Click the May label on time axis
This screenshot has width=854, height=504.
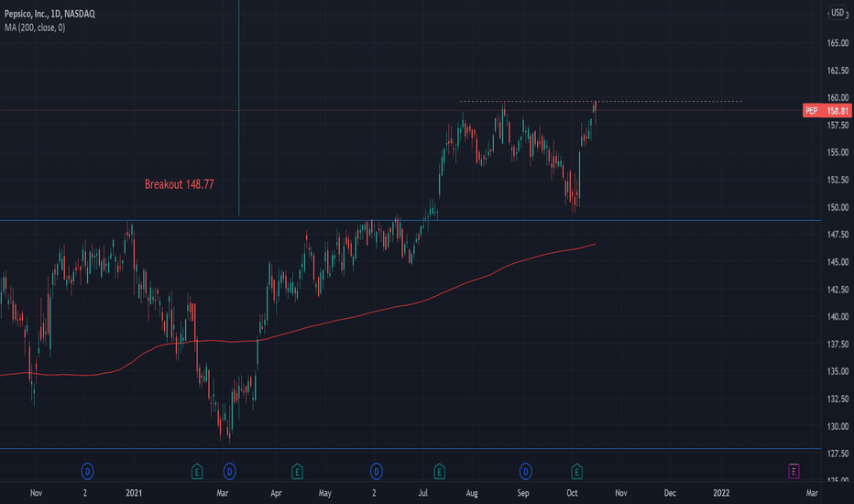(324, 493)
